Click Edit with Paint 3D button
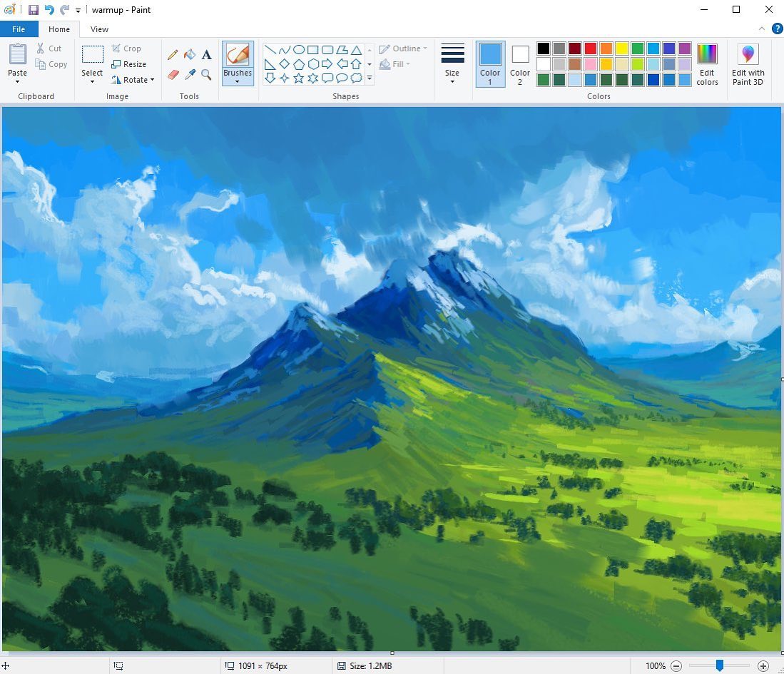This screenshot has width=784, height=674. tap(748, 64)
